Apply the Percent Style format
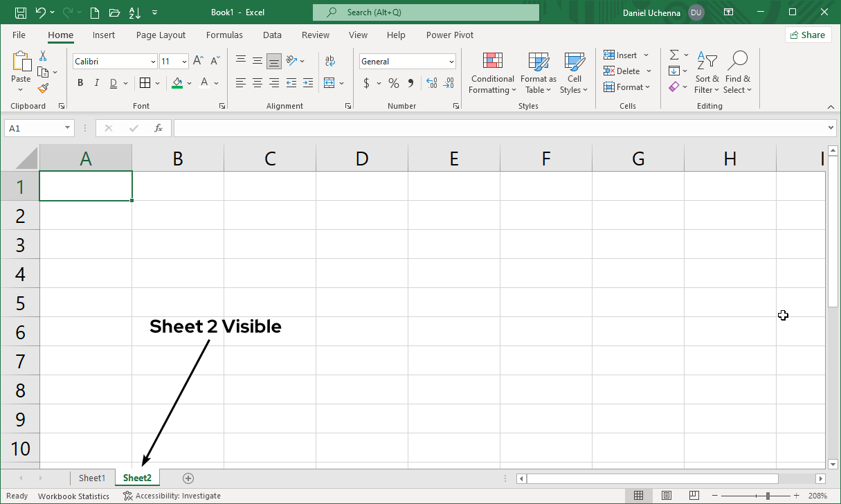 pyautogui.click(x=393, y=83)
